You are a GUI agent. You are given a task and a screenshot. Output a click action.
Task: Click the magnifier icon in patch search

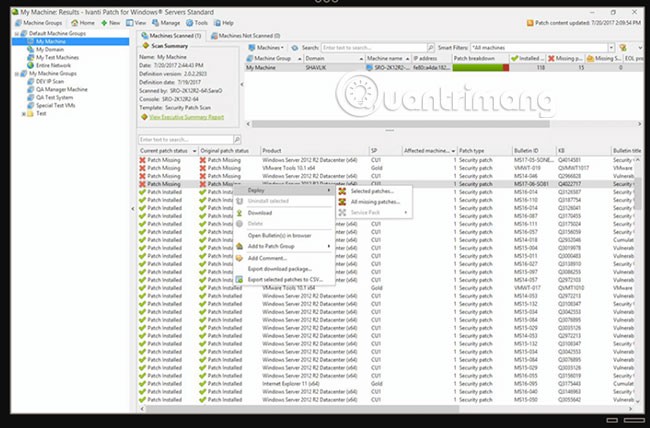[237, 139]
